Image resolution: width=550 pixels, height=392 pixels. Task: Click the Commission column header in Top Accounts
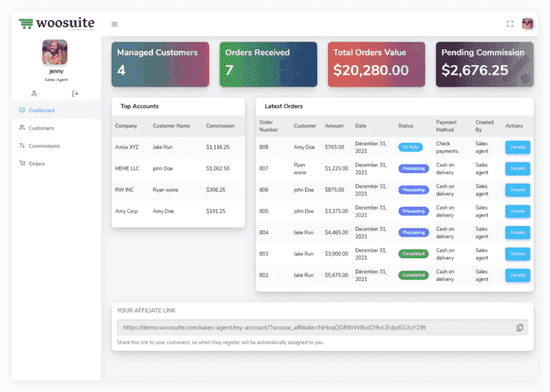[220, 126]
